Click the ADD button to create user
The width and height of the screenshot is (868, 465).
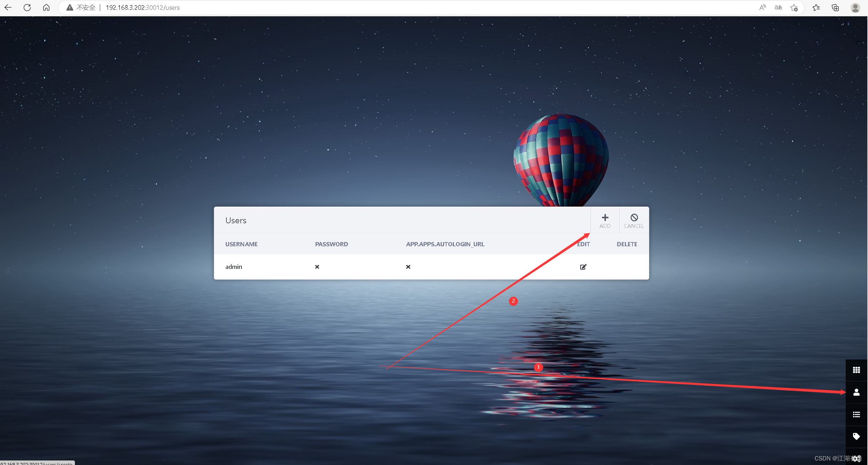(605, 220)
